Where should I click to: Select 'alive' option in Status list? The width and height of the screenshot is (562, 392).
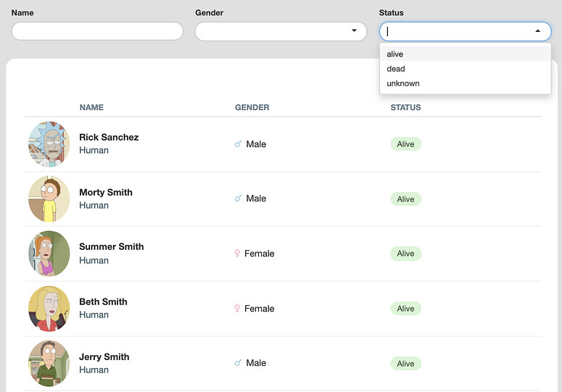point(466,54)
